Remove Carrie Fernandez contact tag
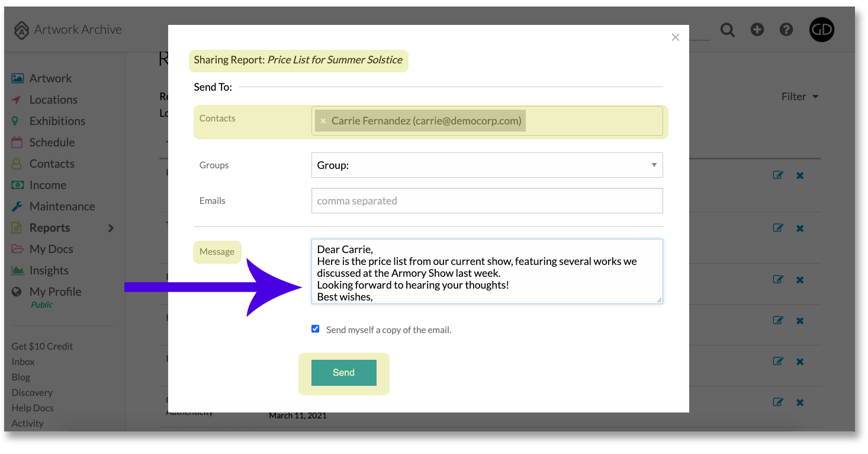The width and height of the screenshot is (868, 454). (323, 121)
